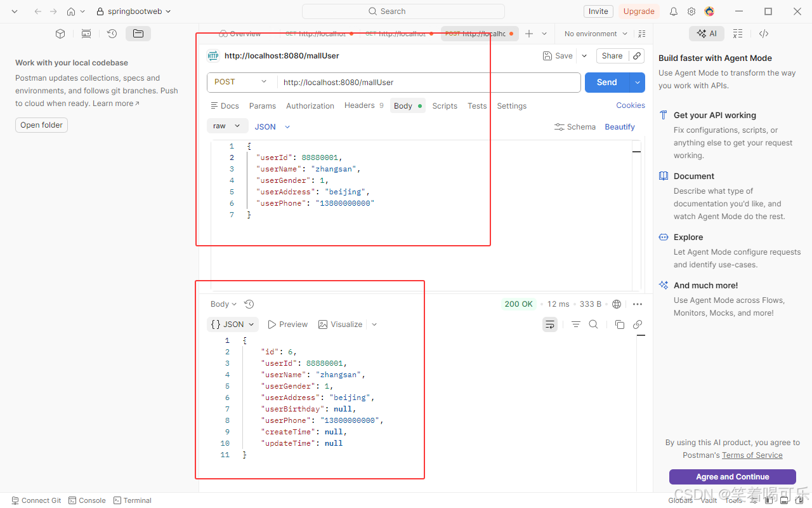Switch to the Settings tab

tap(512, 106)
